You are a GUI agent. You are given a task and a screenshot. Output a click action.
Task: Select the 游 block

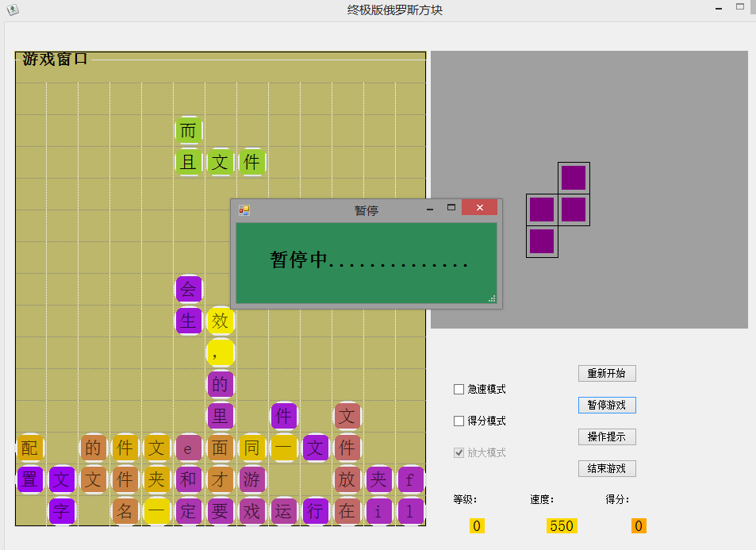tap(252, 479)
